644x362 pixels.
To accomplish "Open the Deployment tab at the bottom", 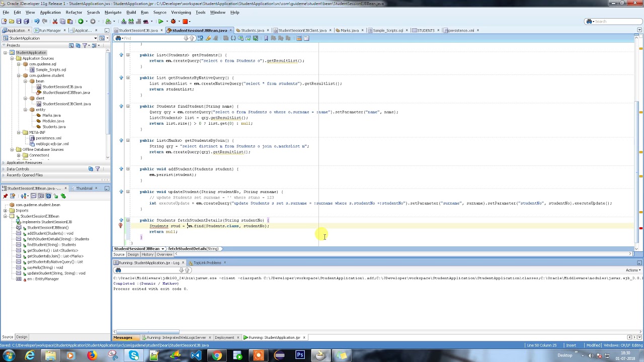I will 224,337.
